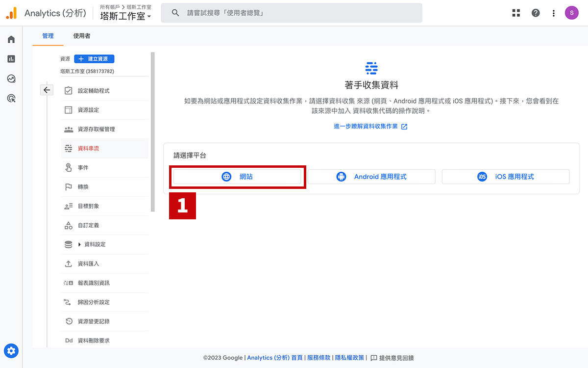The width and height of the screenshot is (588, 368).
Task: Open Analytics (分析) 首頁 footer link
Action: 275,358
